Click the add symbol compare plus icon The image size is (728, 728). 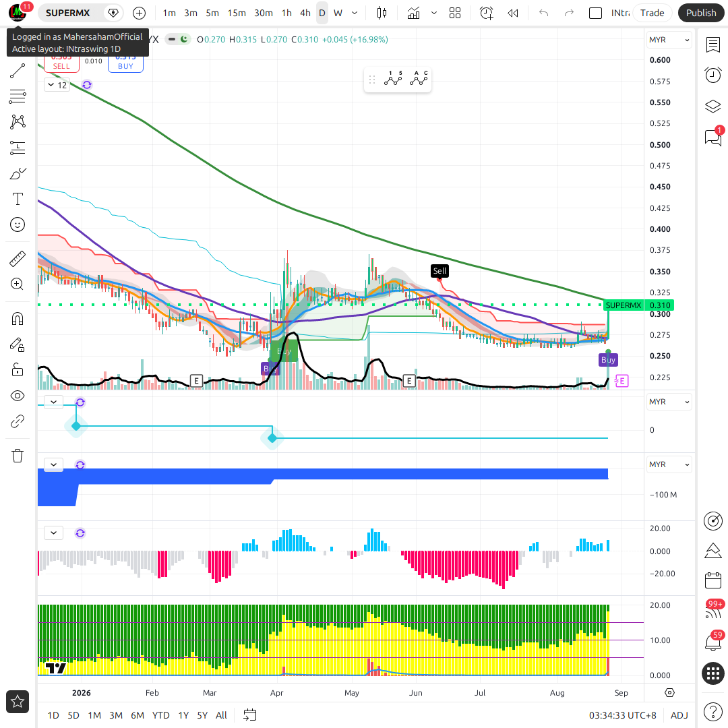point(139,13)
